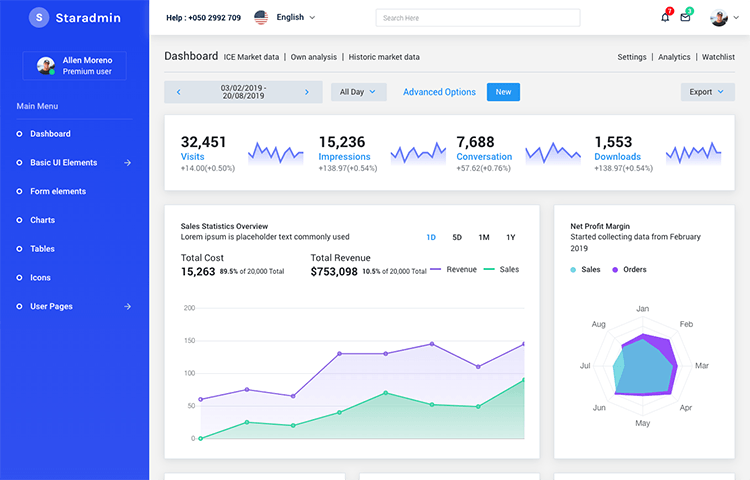Click the Staradmin brand name

point(88,18)
